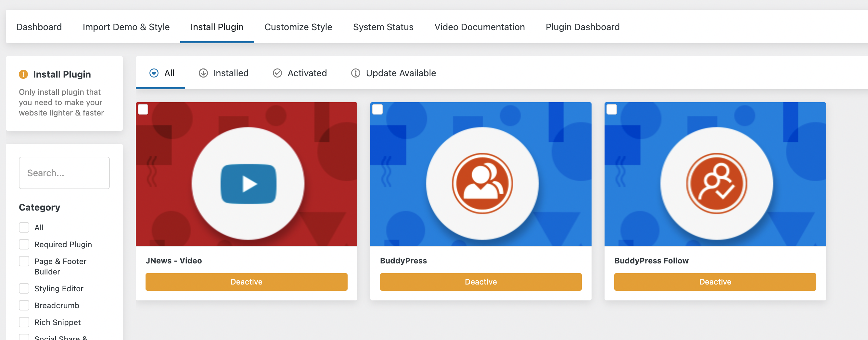Focus the plugin Search field
868x340 pixels.
tap(64, 173)
